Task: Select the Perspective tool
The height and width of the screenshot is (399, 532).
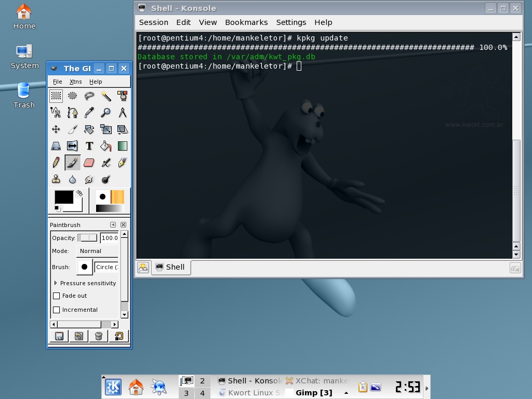Action: point(56,146)
